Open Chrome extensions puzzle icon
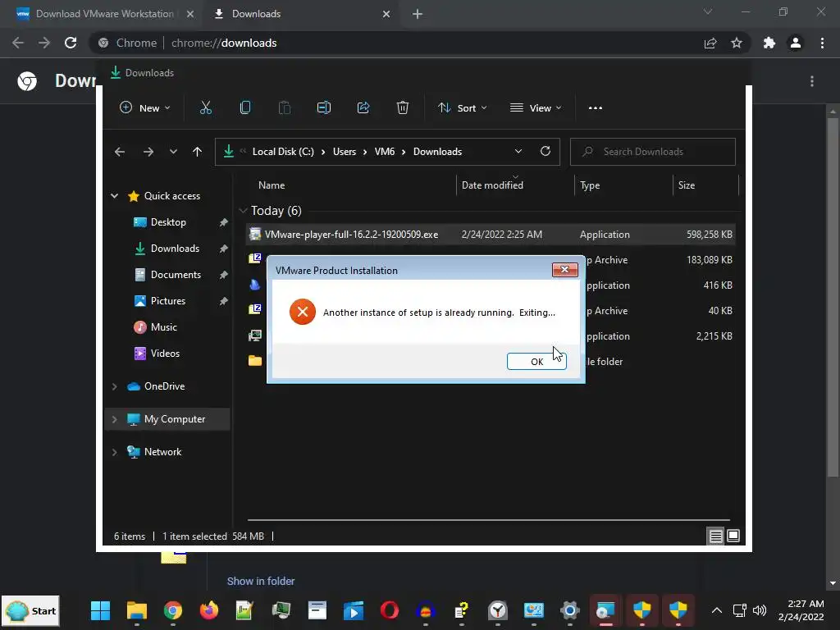The width and height of the screenshot is (840, 630). point(769,43)
